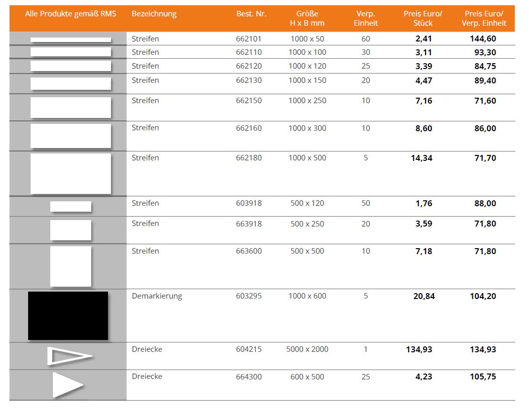
Task: Click unit price '20,84'
Action: coord(424,296)
